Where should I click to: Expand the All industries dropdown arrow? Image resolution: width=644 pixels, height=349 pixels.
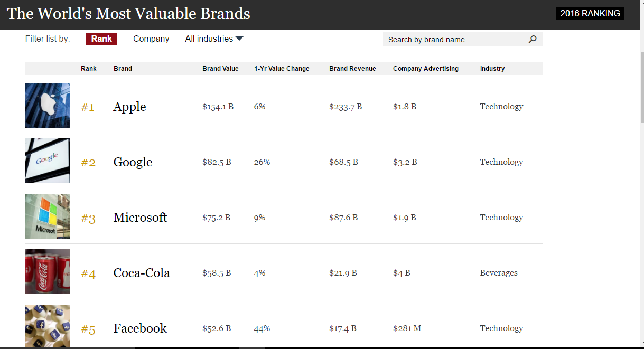[x=239, y=39]
